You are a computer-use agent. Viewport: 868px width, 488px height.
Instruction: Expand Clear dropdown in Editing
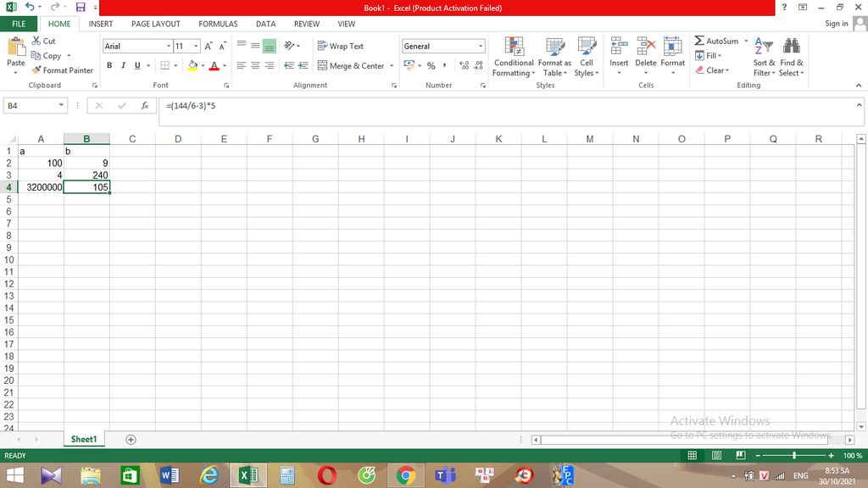726,70
